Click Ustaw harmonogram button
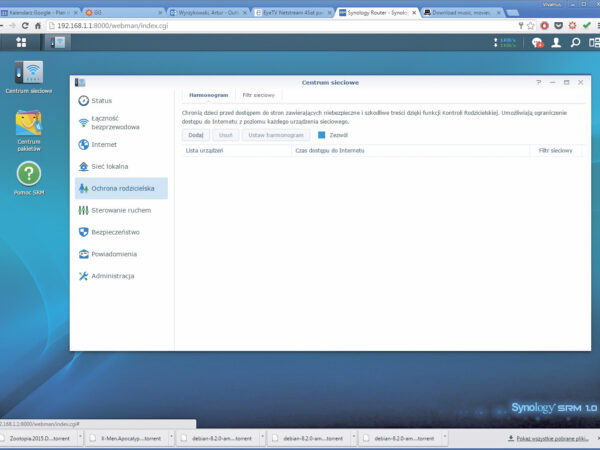The image size is (600, 450). click(x=274, y=134)
